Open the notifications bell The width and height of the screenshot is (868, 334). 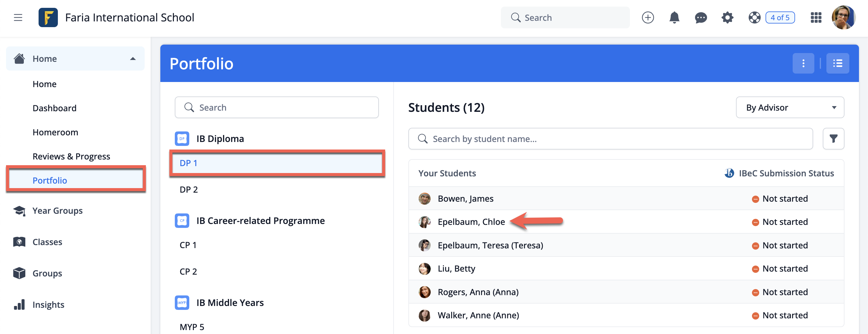[674, 17]
